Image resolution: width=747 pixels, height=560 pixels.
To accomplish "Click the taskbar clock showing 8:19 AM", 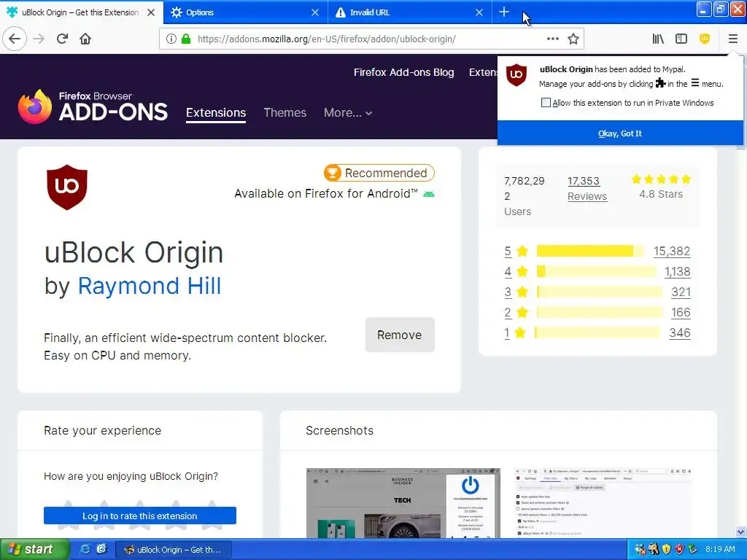I will [x=720, y=549].
